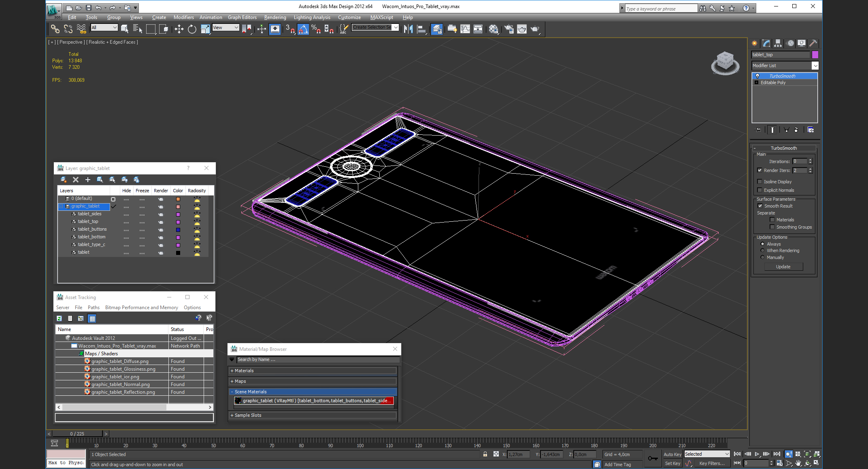Open the Display command panel tab
The height and width of the screenshot is (469, 868).
coord(802,43)
